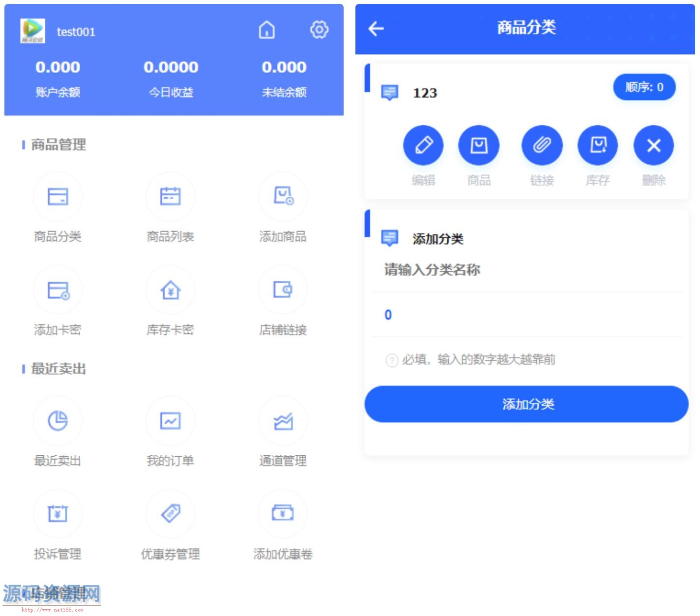Click the sort order field showing 0
700x616 pixels.
(x=526, y=315)
